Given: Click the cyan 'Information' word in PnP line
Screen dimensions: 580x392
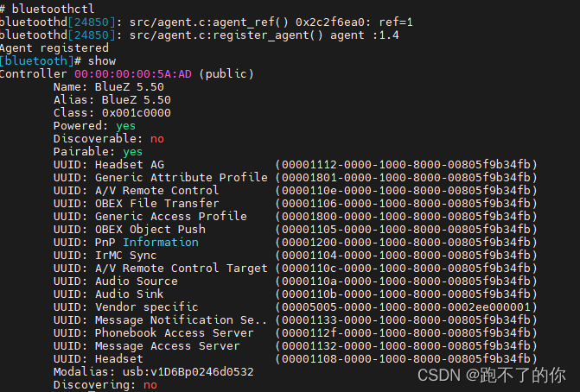Looking at the screenshot, I should click(x=161, y=243).
